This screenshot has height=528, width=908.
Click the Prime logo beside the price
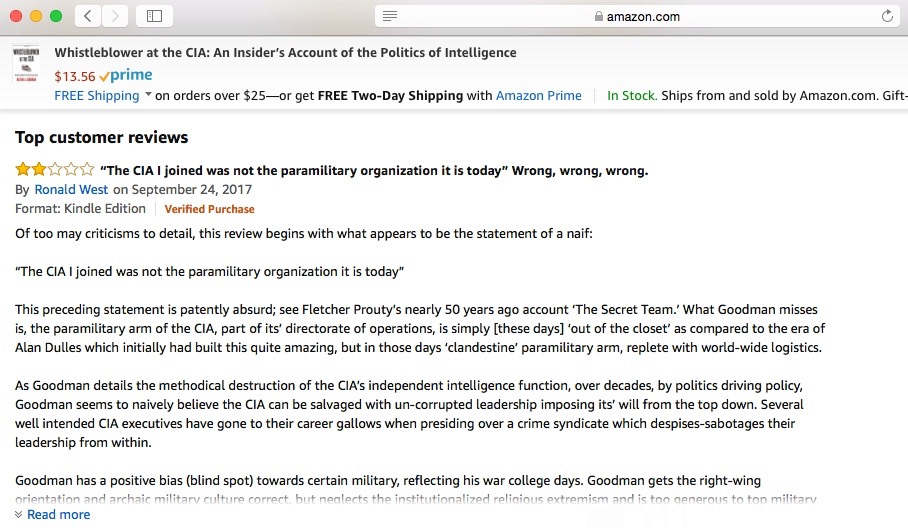(x=126, y=76)
